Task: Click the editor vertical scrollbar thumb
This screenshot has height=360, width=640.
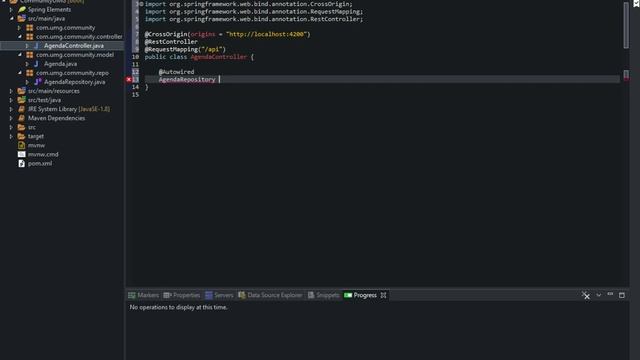Action: [626, 25]
